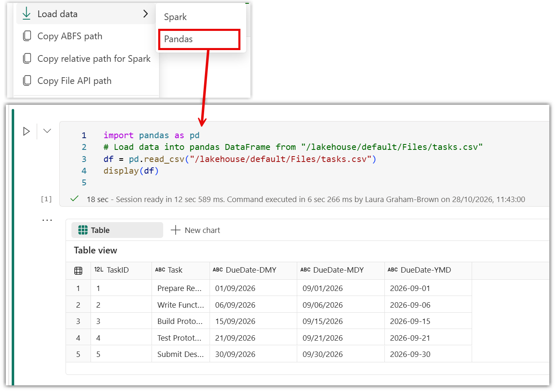Click the display(df) code line

tap(131, 171)
